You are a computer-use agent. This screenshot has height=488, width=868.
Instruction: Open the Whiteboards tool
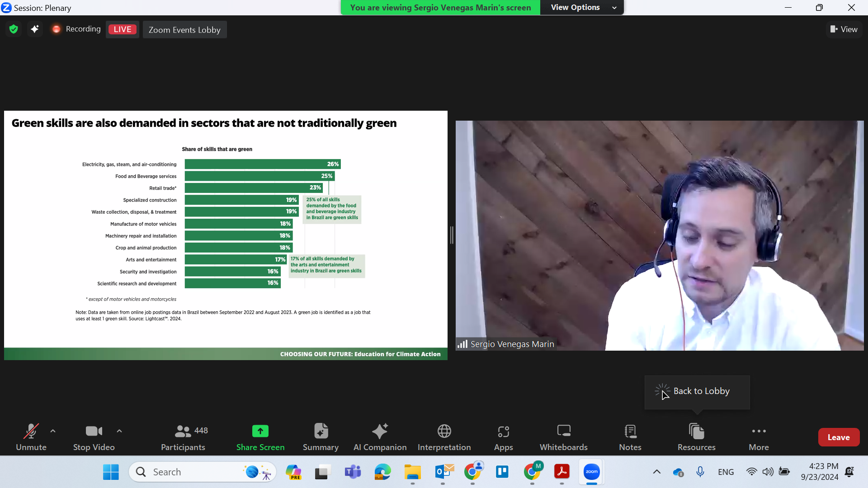563,437
